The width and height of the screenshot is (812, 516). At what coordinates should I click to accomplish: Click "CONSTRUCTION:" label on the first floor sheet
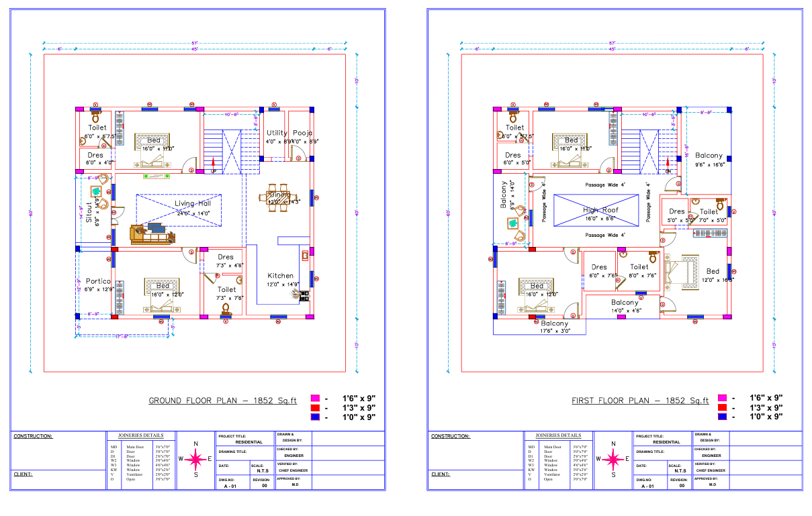point(451,437)
